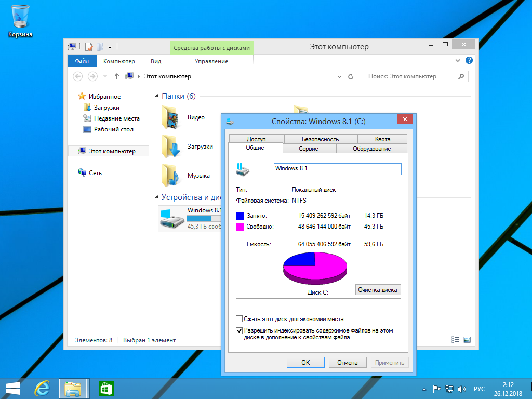Switch to large icons view in status bar
Image resolution: width=532 pixels, height=399 pixels.
467,340
